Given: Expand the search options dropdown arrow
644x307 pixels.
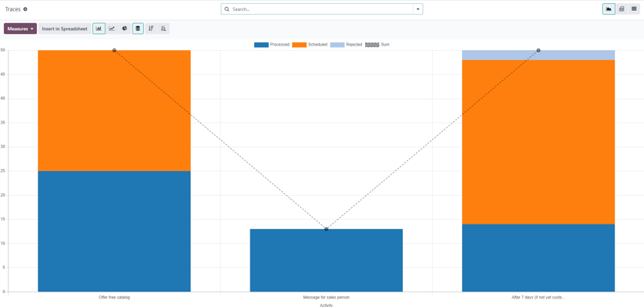Looking at the screenshot, I should 418,9.
